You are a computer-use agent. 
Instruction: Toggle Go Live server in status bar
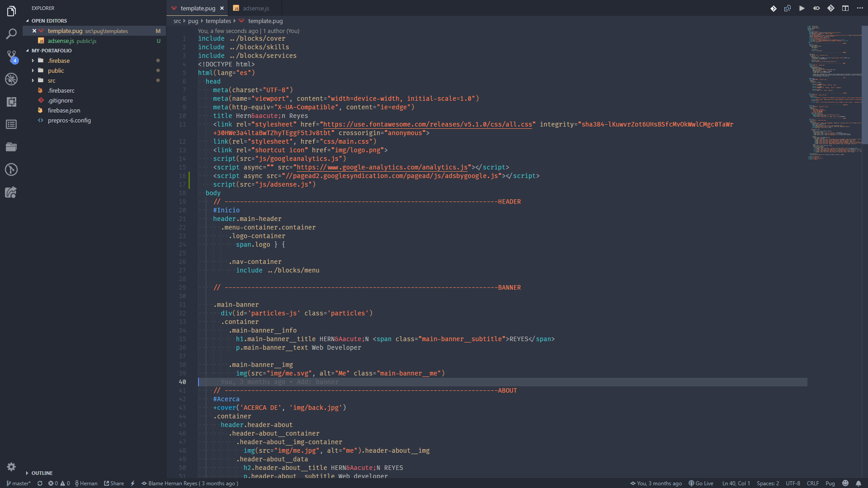[x=701, y=483]
